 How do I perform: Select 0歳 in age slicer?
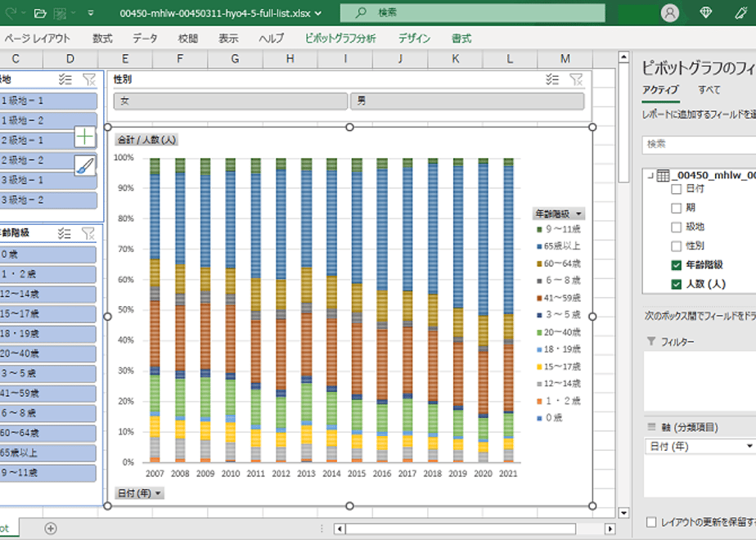[47, 254]
